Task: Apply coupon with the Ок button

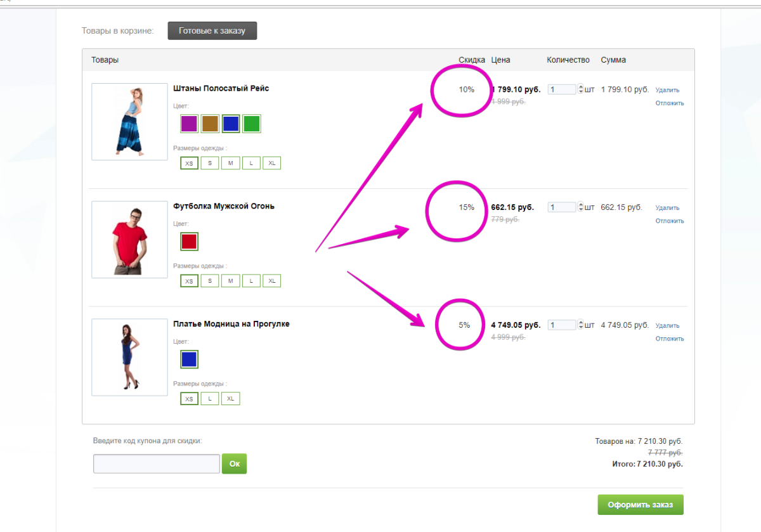Action: pos(234,464)
